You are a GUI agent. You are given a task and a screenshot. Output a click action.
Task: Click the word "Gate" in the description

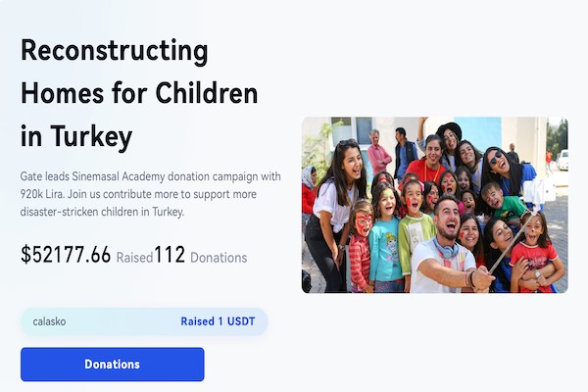32,176
